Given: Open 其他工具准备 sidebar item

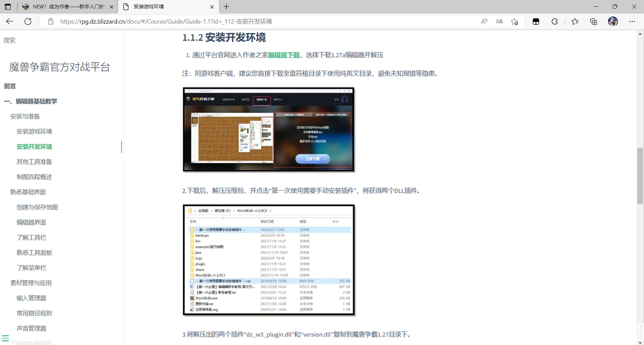Looking at the screenshot, I should (x=34, y=162).
